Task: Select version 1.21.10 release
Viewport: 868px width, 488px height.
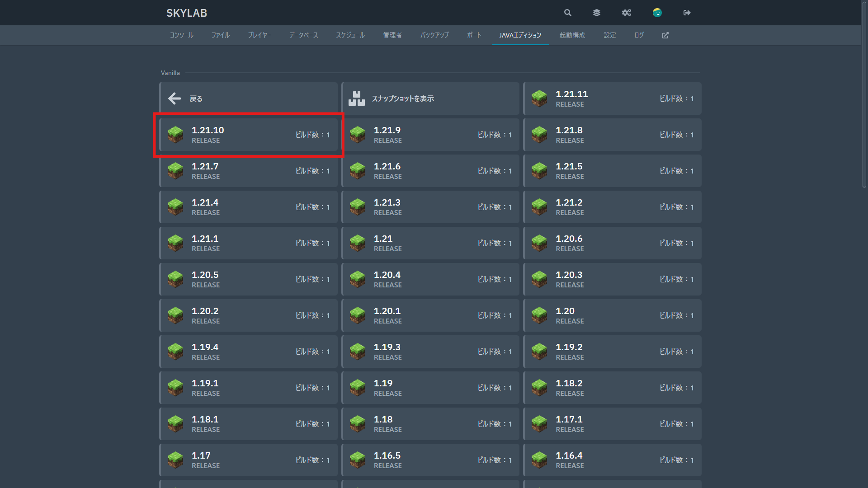Action: (x=249, y=135)
